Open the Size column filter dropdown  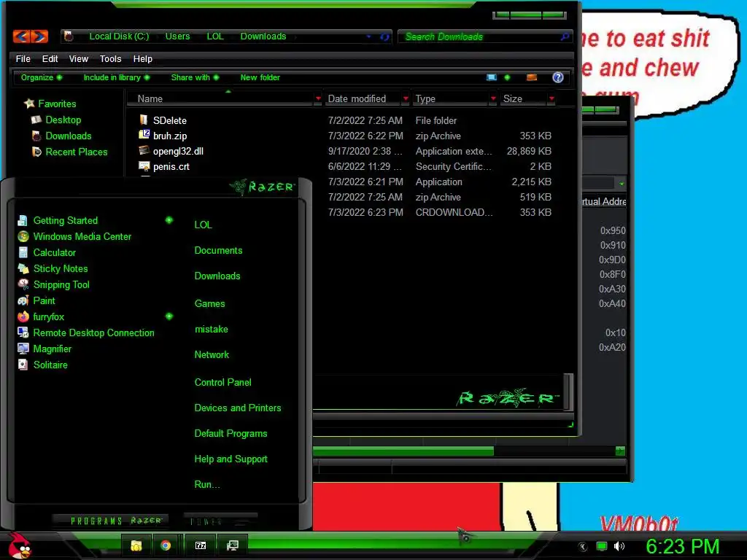tap(551, 98)
